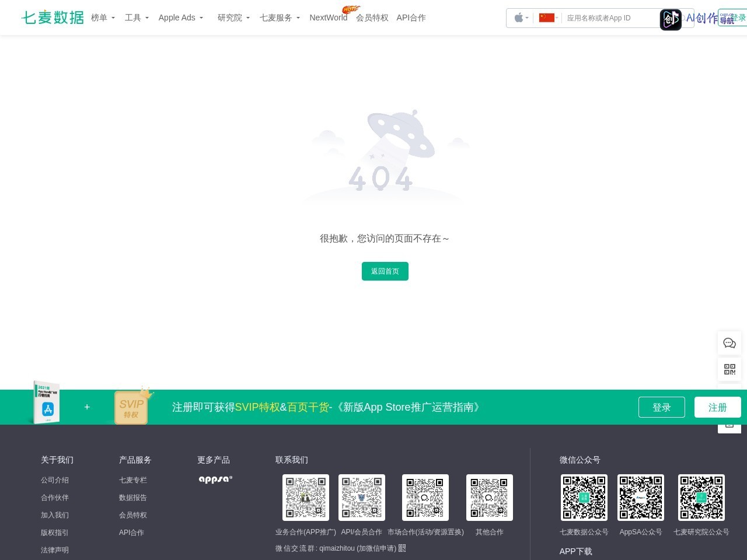Open API合作 footer link

pos(131,533)
